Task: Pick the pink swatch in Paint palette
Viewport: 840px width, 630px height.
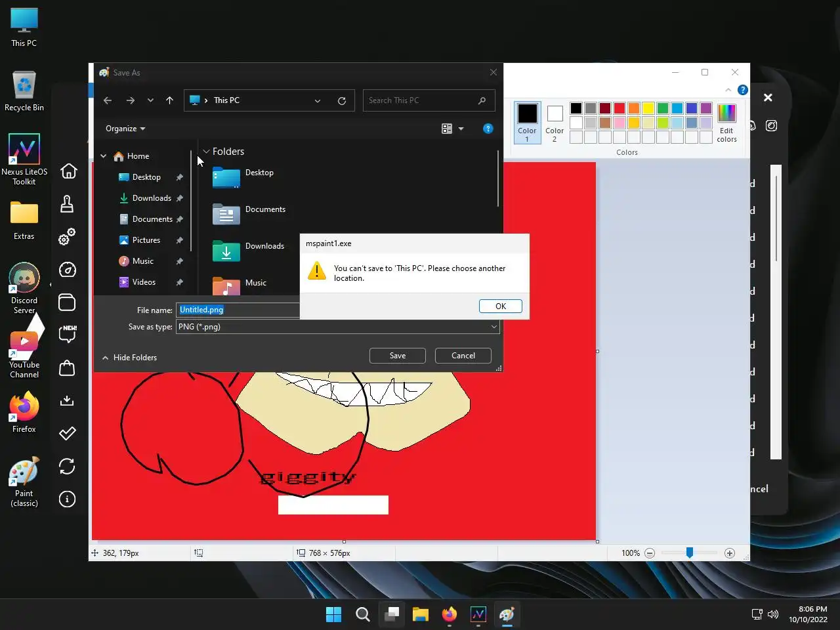Action: pyautogui.click(x=619, y=123)
